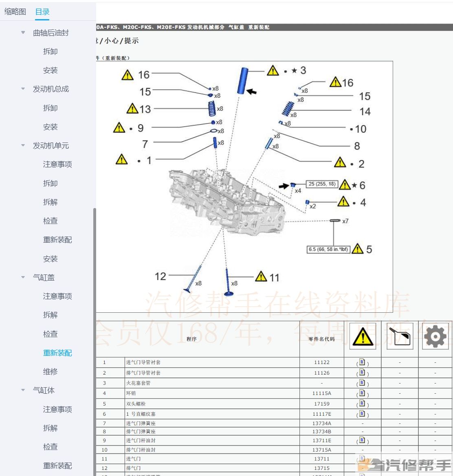
Task: Open 拆卸 under 发动机单元
Action: 51,183
